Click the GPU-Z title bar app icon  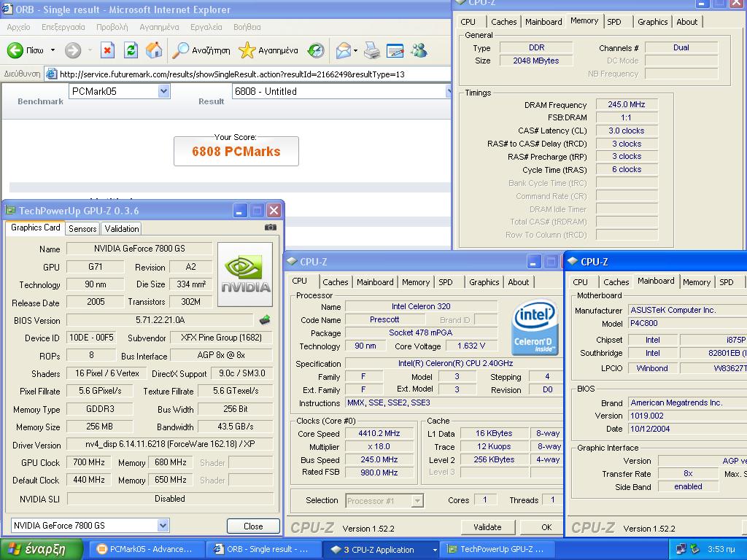tap(10, 210)
